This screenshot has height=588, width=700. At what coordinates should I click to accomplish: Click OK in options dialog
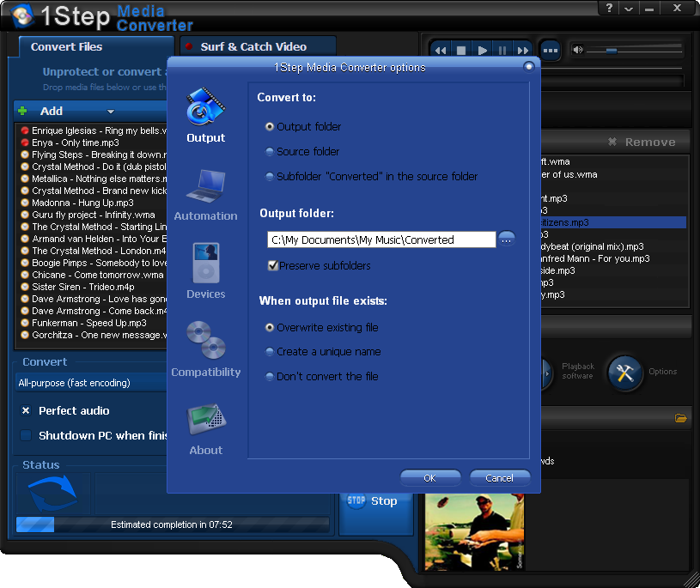[430, 478]
